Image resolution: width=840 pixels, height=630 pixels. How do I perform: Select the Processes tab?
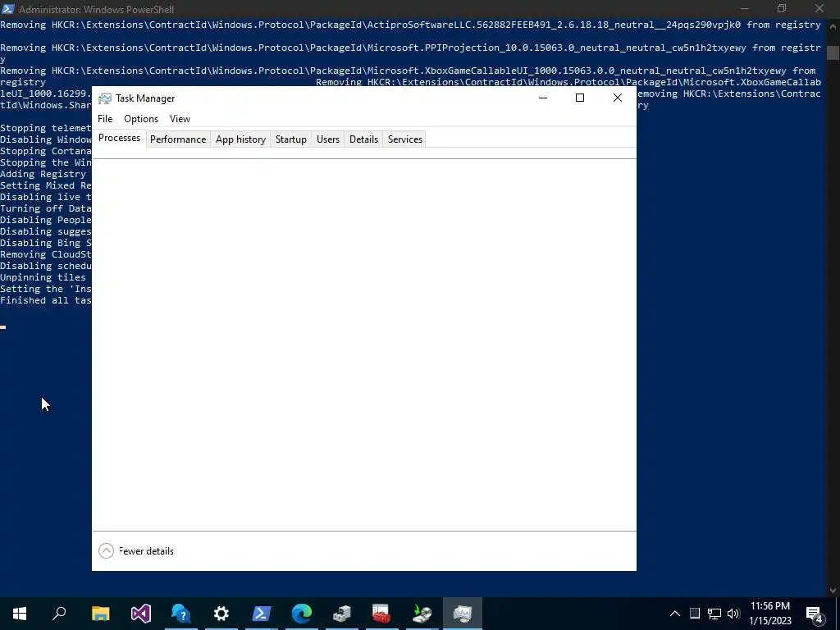click(x=119, y=138)
